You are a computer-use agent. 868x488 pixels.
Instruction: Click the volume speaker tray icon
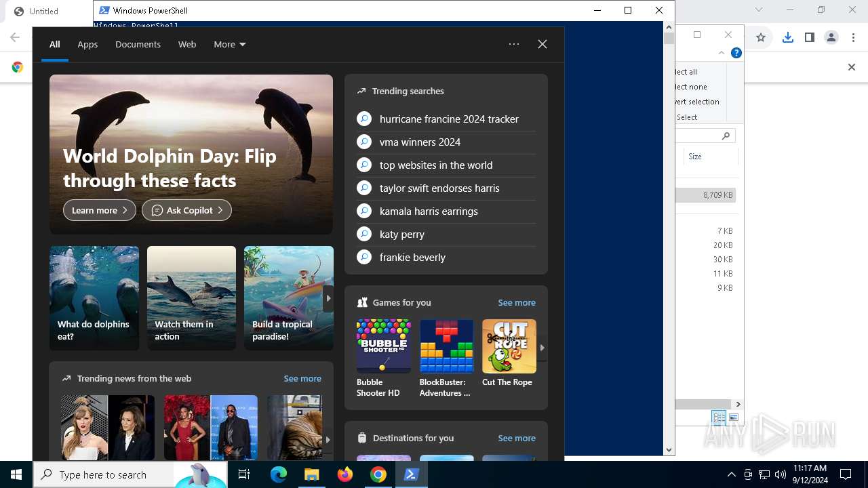pyautogui.click(x=781, y=474)
